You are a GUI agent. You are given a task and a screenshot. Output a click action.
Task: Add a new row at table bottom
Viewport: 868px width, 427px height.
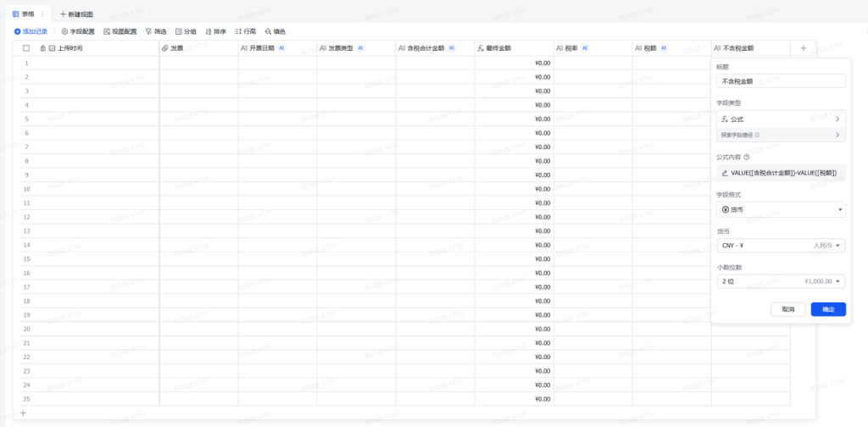[23, 413]
